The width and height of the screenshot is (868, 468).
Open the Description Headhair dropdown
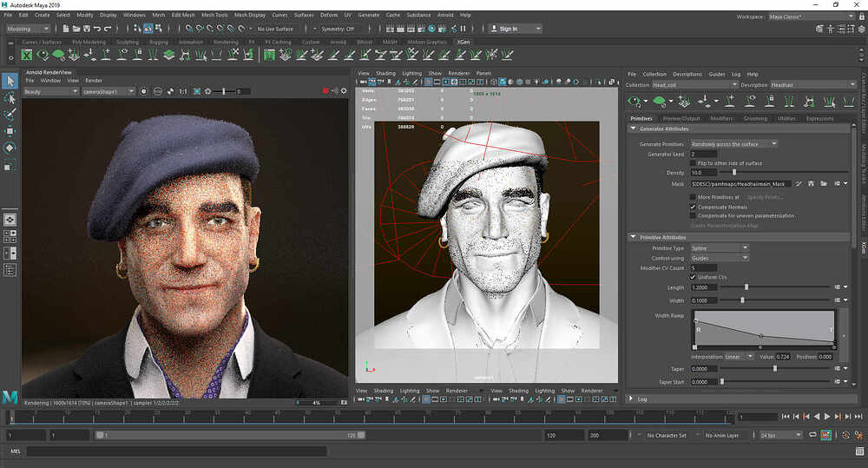(x=813, y=85)
